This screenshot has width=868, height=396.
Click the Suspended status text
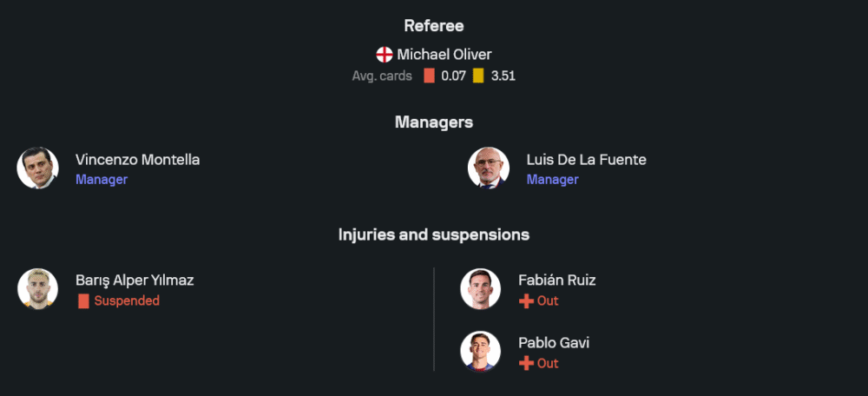127,301
